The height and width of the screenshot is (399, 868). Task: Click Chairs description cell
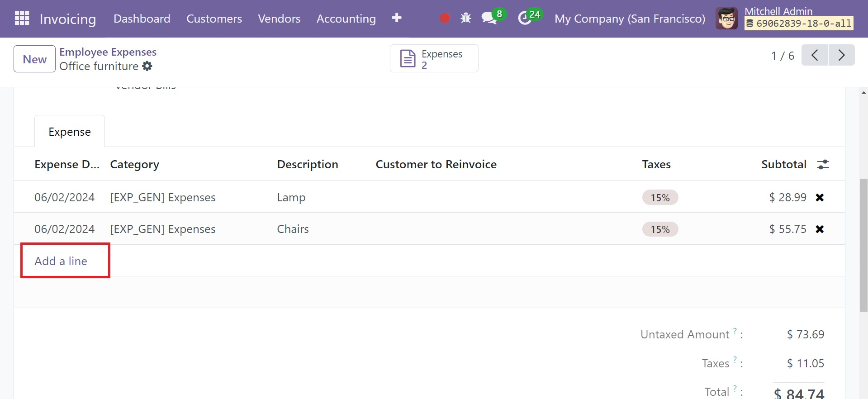pos(293,229)
